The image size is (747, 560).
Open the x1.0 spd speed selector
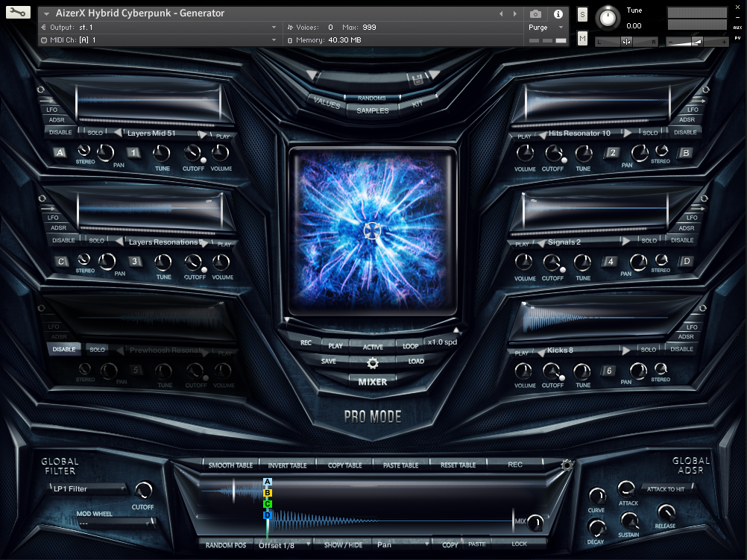point(442,342)
